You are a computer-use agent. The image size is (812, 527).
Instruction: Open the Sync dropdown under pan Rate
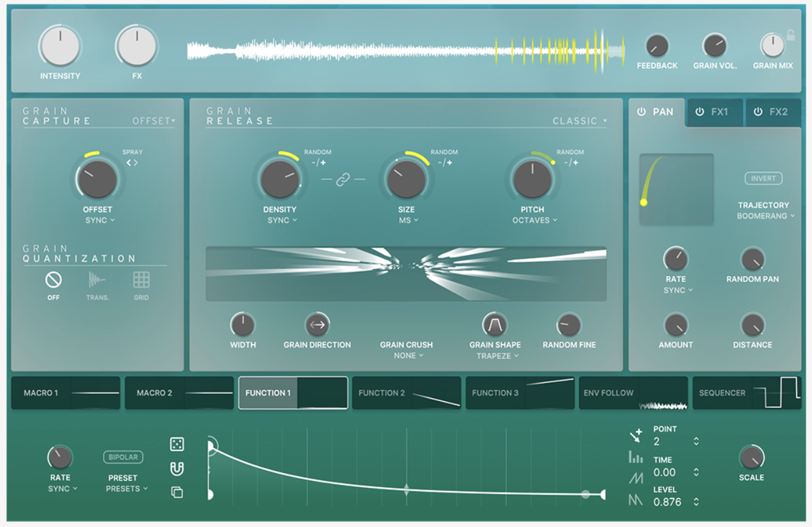pyautogui.click(x=678, y=290)
